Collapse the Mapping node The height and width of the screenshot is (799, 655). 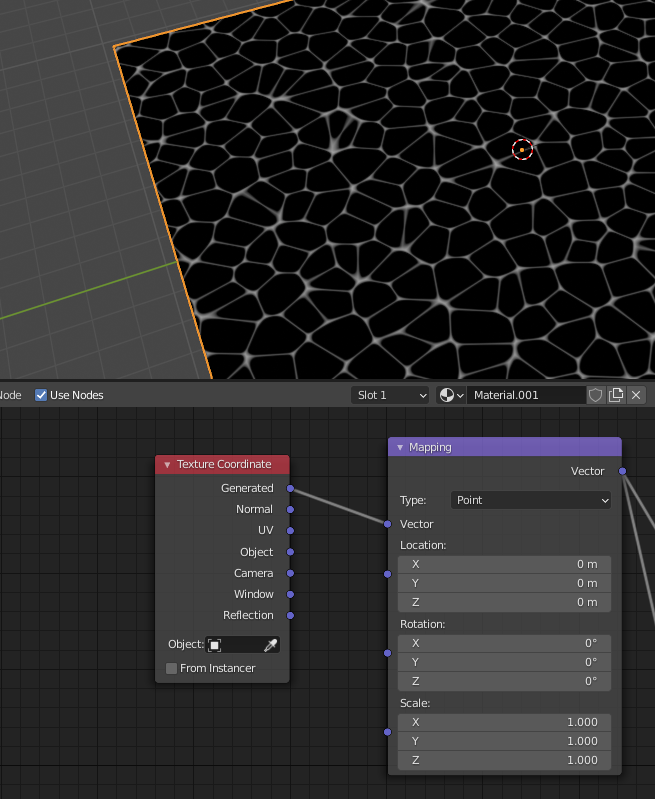400,447
